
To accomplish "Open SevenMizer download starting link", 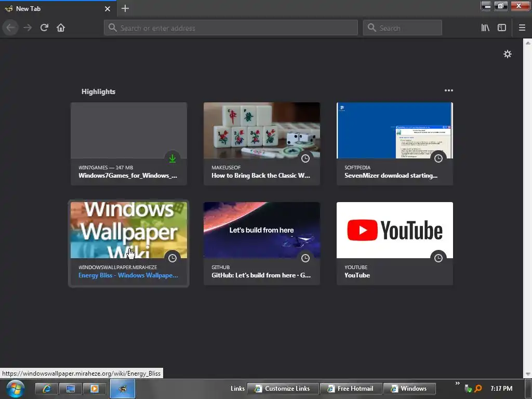I will (391, 176).
